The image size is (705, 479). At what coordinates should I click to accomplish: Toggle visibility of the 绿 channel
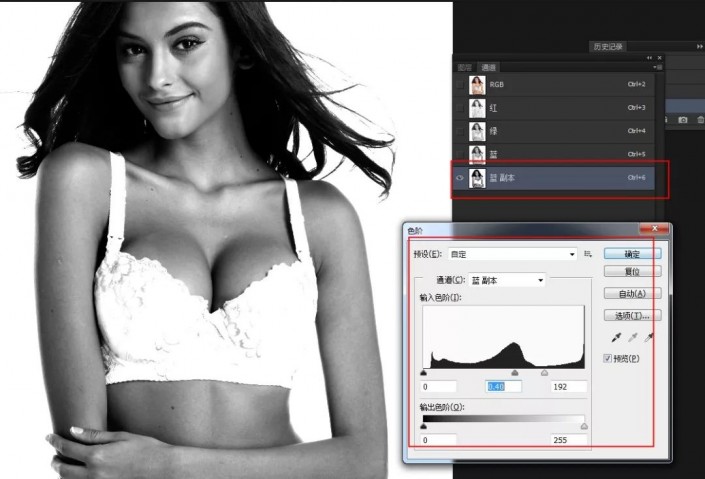coord(460,131)
